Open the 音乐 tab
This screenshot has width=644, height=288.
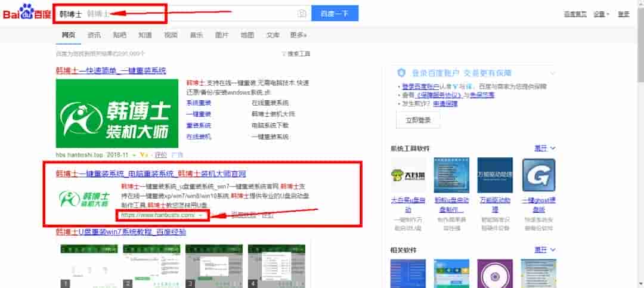tap(196, 35)
